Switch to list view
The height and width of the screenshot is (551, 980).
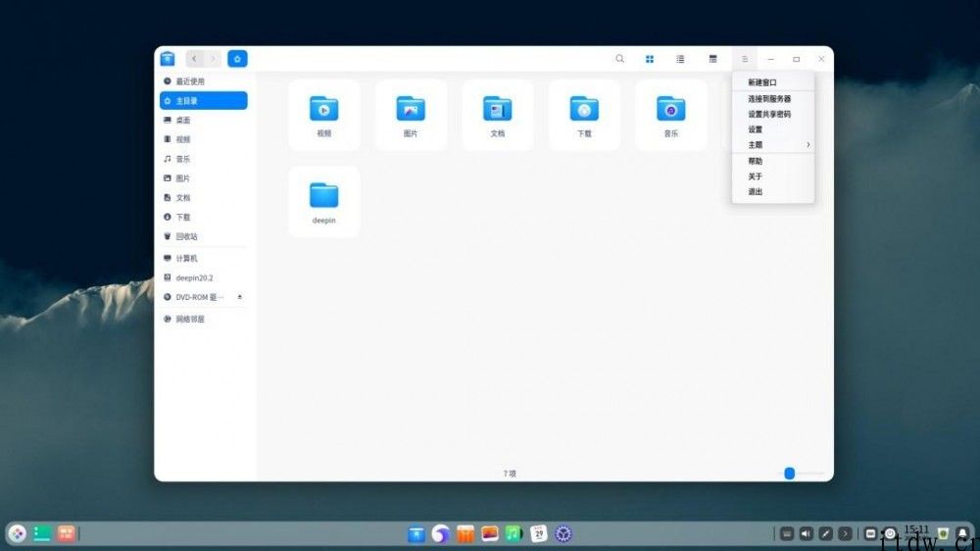680,59
